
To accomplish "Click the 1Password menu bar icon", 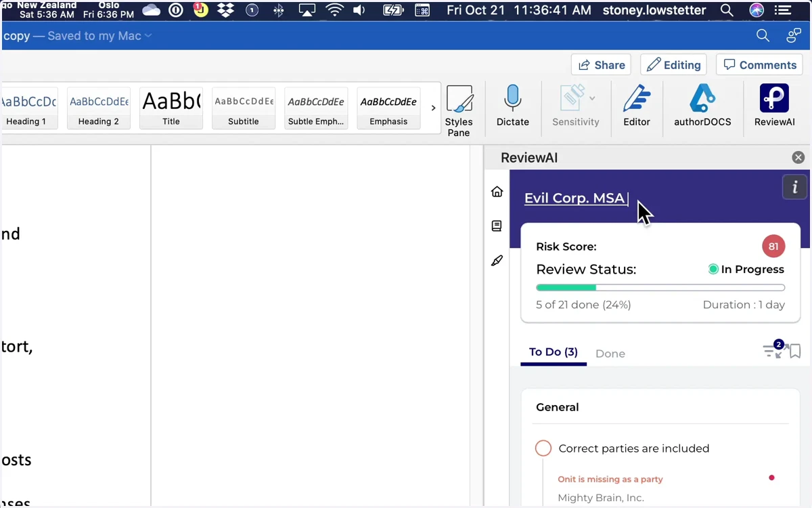I will coord(176,10).
